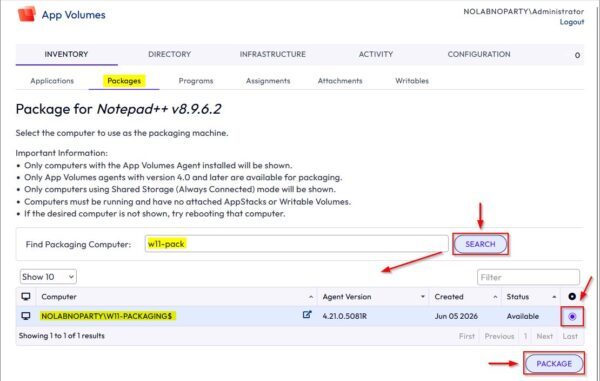
Task: Switch to Applications sub-tab
Action: point(52,81)
